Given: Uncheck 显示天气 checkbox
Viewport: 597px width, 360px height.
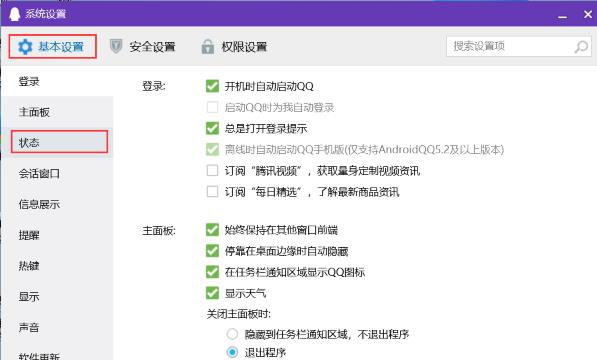Looking at the screenshot, I should pos(212,293).
